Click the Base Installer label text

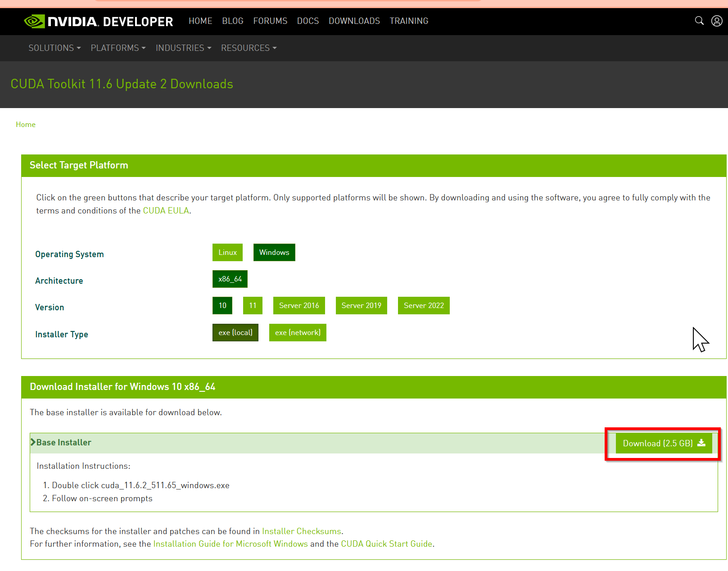[x=64, y=443]
